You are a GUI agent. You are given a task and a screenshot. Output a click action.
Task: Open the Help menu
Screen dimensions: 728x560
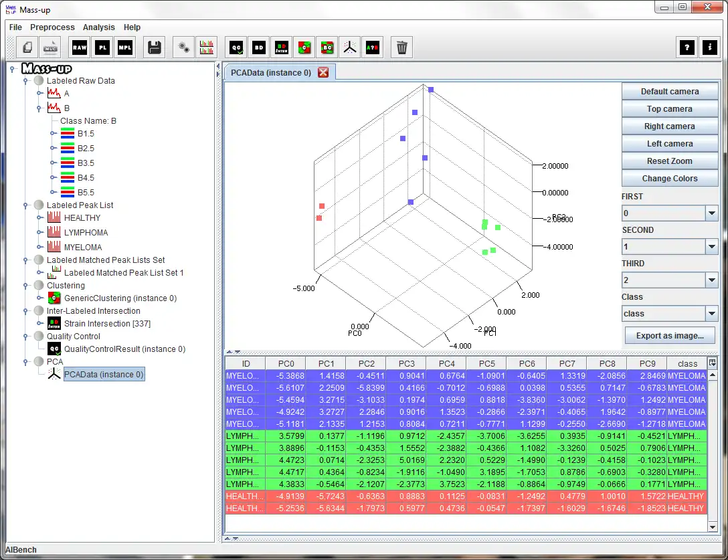(x=132, y=27)
